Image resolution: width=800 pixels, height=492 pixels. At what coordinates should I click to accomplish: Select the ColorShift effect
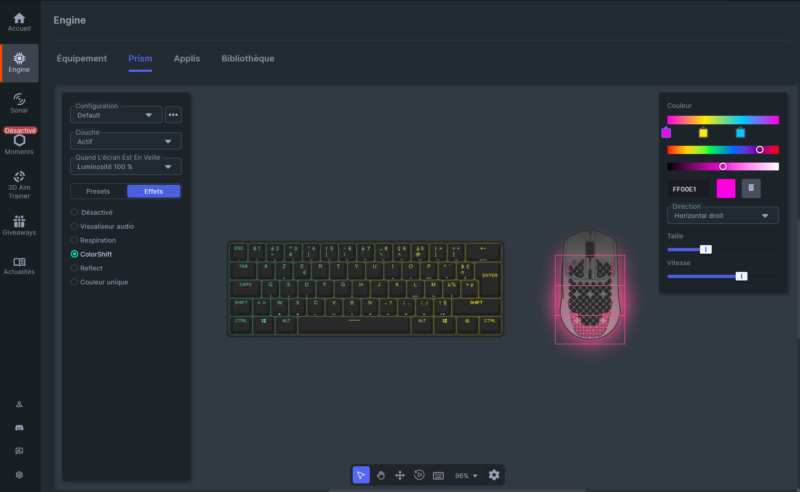(x=74, y=254)
